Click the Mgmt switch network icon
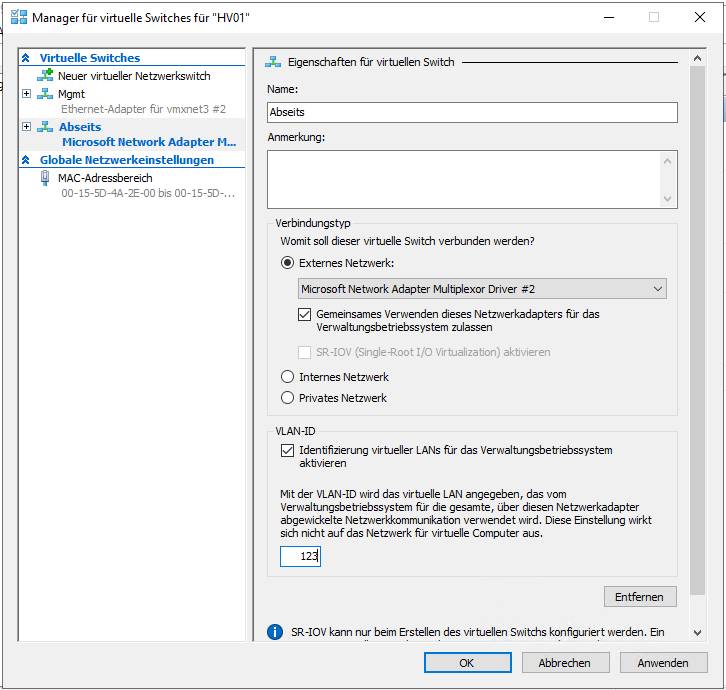This screenshot has height=690, width=726. pos(45,94)
